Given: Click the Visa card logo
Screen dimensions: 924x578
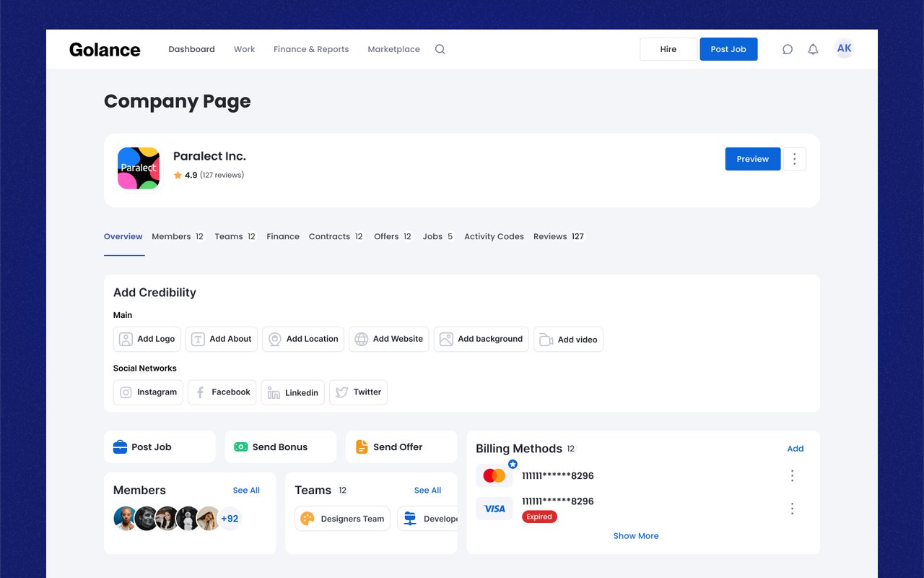Looking at the screenshot, I should tap(494, 509).
